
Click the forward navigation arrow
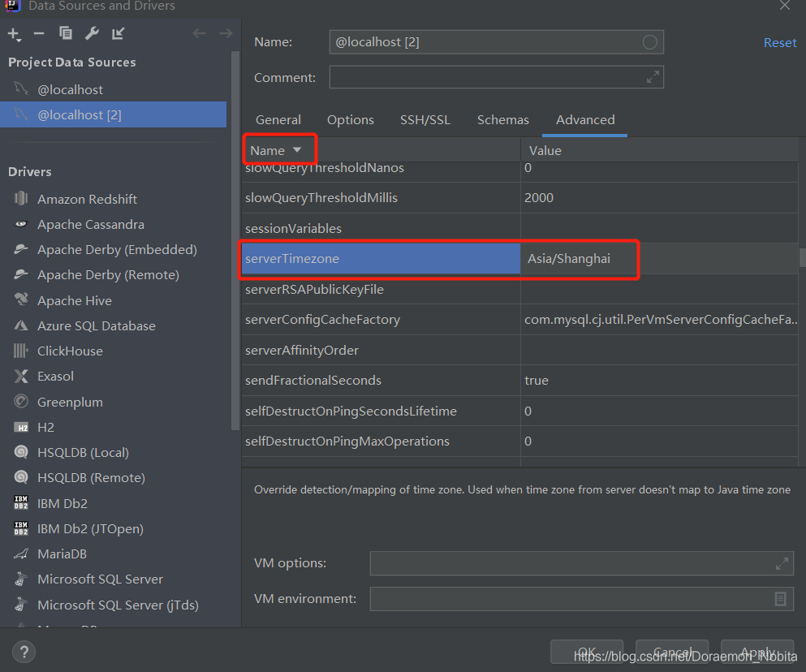pyautogui.click(x=226, y=34)
